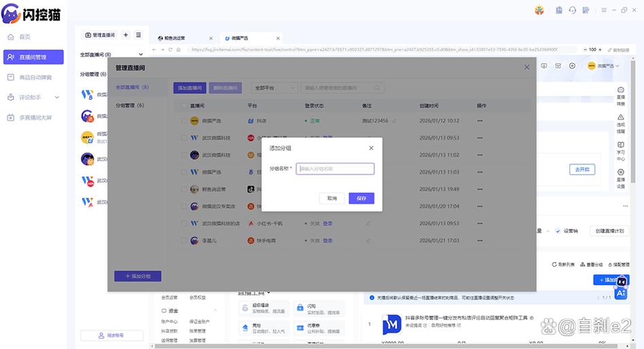Close the 添加分组 popup

click(x=371, y=148)
